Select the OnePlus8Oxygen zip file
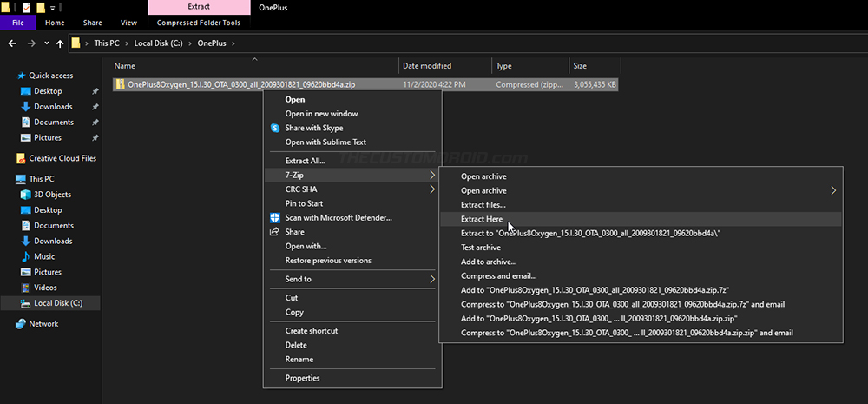This screenshot has width=868, height=404. 365,85
